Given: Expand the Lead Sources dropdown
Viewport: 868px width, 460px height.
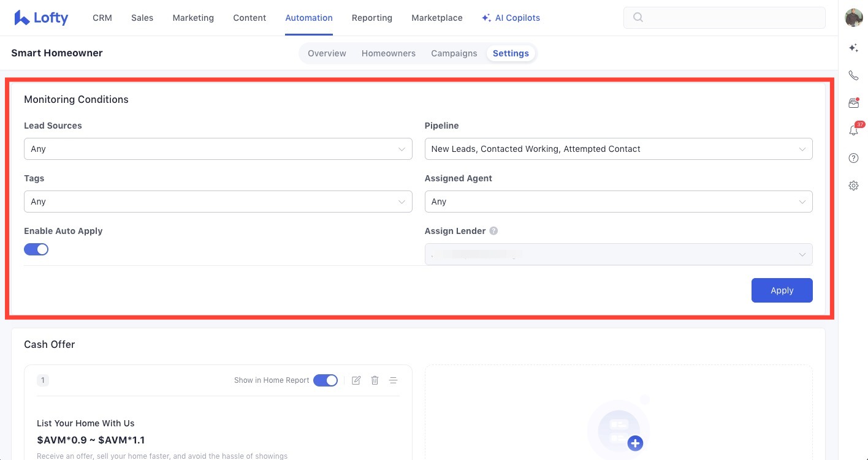Looking at the screenshot, I should [x=218, y=149].
